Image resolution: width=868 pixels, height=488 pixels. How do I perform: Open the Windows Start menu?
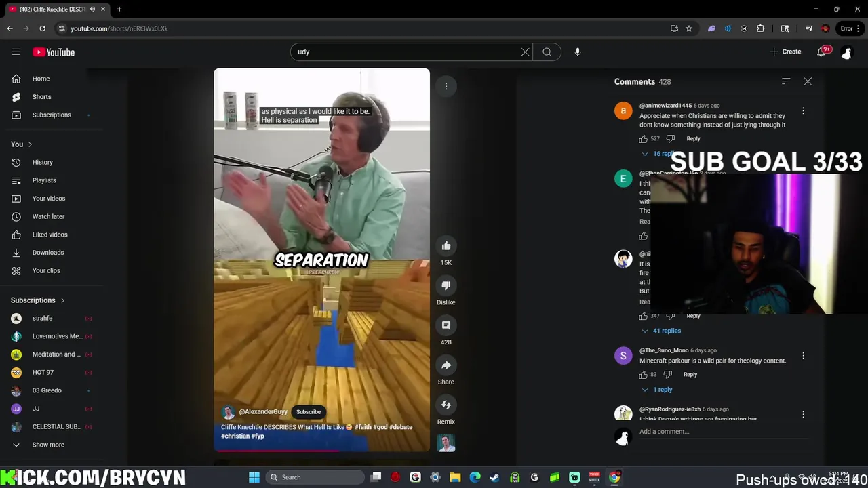[254, 477]
